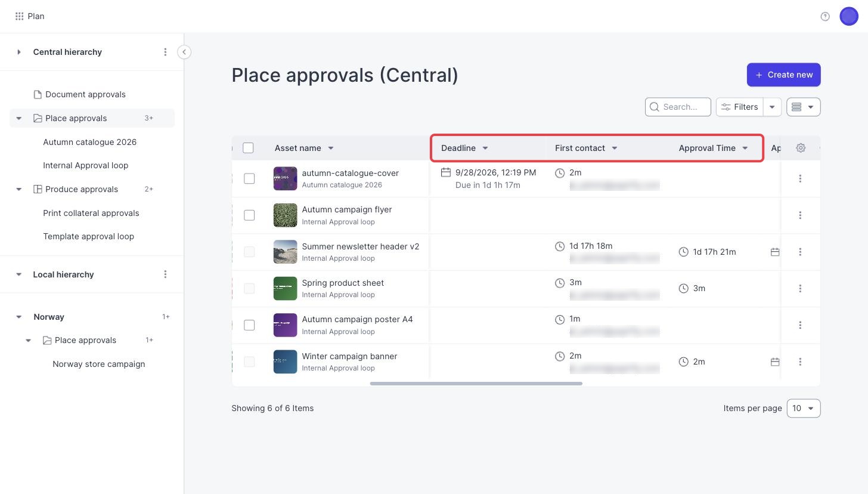This screenshot has height=494, width=868.
Task: Select Document approvals in sidebar
Action: pyautogui.click(x=85, y=94)
